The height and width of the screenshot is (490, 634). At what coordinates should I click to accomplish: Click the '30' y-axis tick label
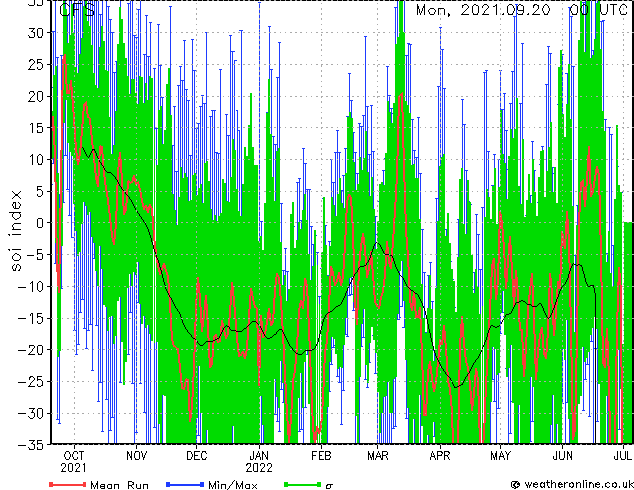(x=36, y=33)
